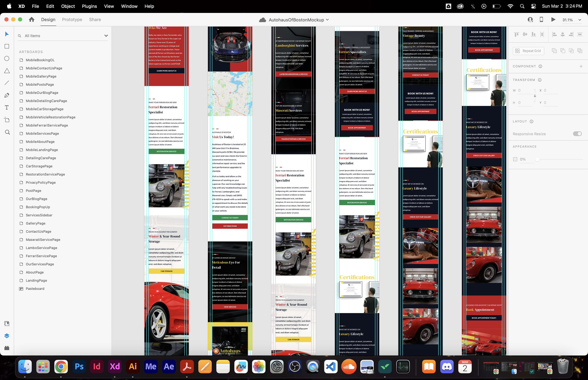
Task: Switch to the Prototype tab
Action: (x=72, y=20)
